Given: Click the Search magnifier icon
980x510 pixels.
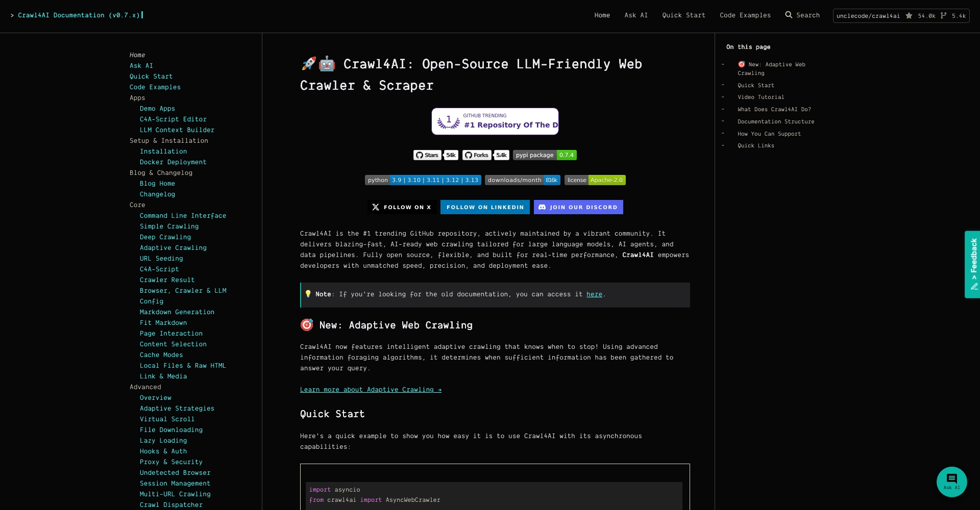Looking at the screenshot, I should point(789,15).
